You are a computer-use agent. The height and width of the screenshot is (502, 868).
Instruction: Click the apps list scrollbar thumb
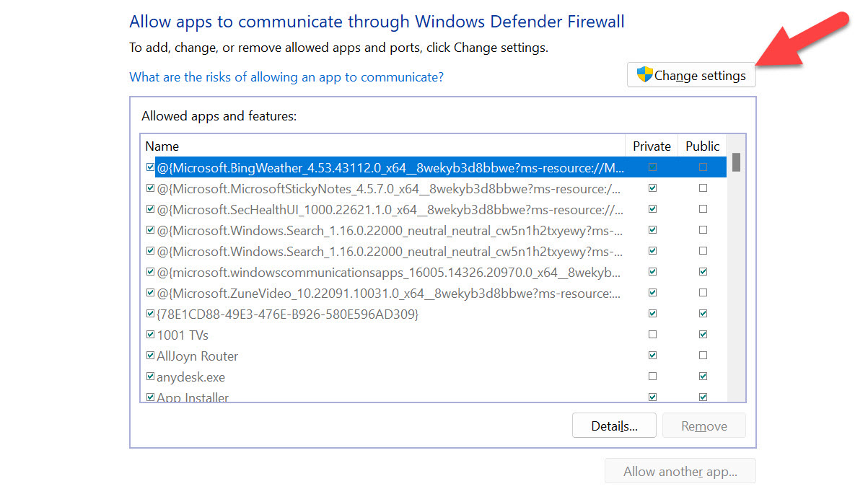pyautogui.click(x=736, y=162)
